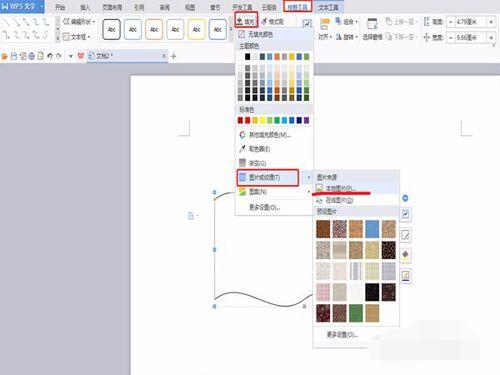Open Gradient (渐变) fill option

pos(253,163)
